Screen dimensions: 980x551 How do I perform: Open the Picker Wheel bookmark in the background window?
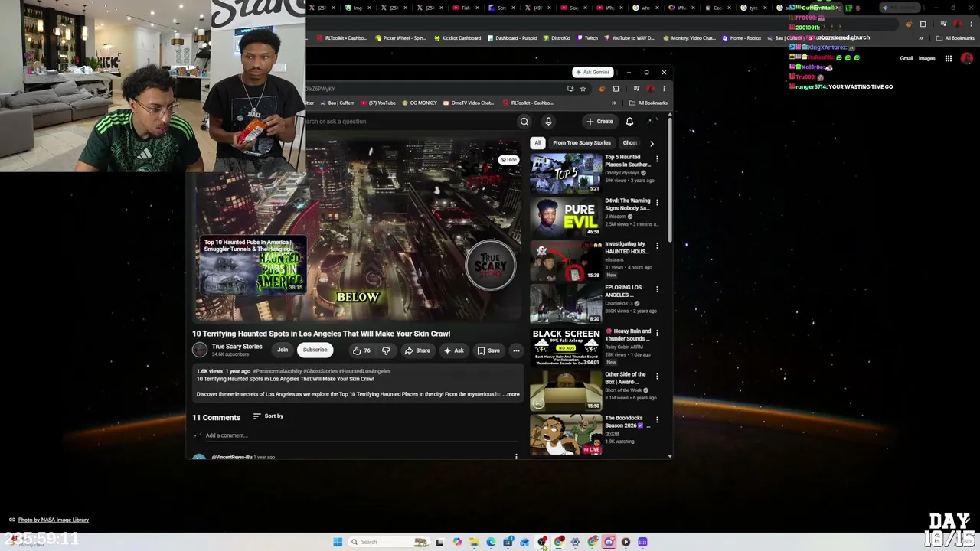(400, 38)
